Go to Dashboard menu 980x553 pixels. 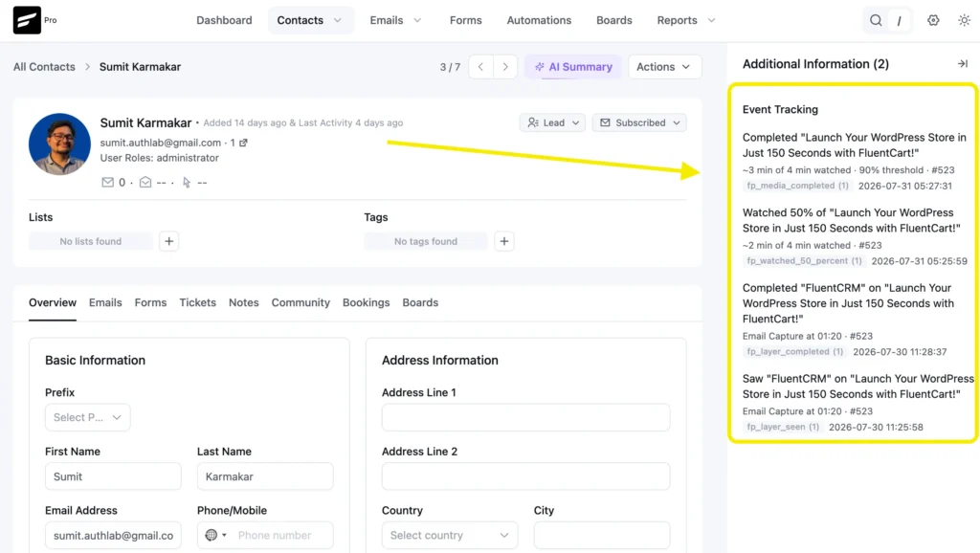tap(224, 20)
